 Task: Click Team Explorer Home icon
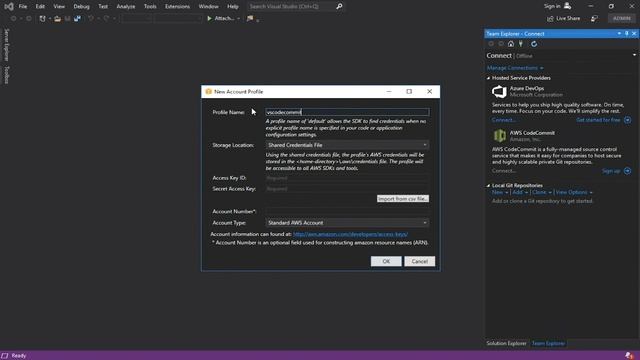click(511, 44)
